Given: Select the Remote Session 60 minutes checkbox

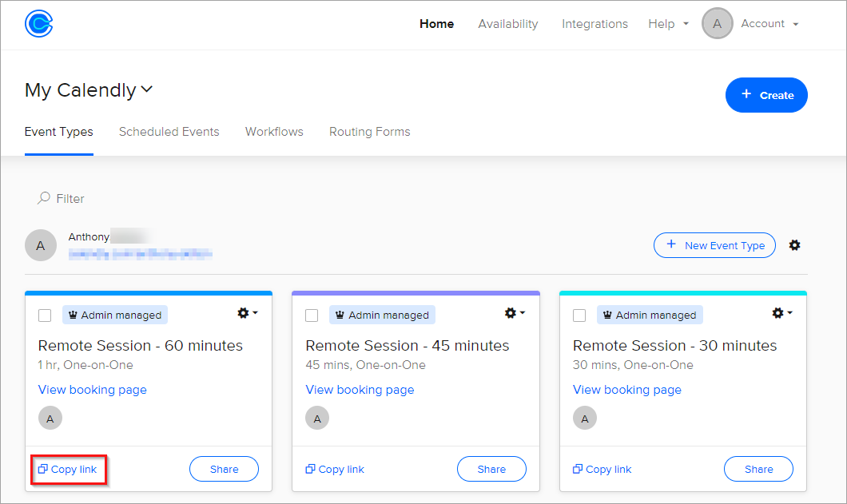Looking at the screenshot, I should coord(45,315).
